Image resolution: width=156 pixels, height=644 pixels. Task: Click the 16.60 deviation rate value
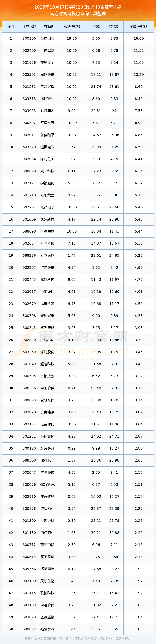coord(139,38)
